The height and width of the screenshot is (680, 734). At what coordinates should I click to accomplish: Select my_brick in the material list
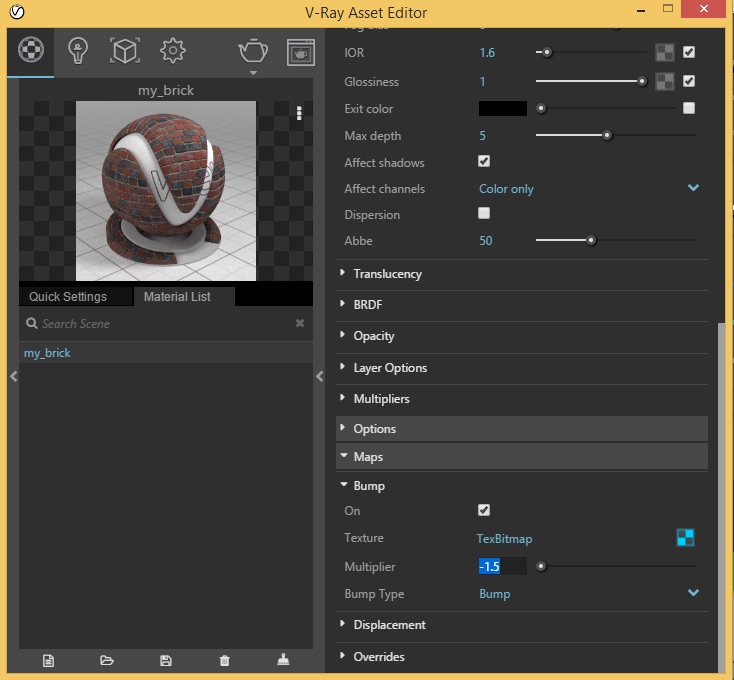47,353
